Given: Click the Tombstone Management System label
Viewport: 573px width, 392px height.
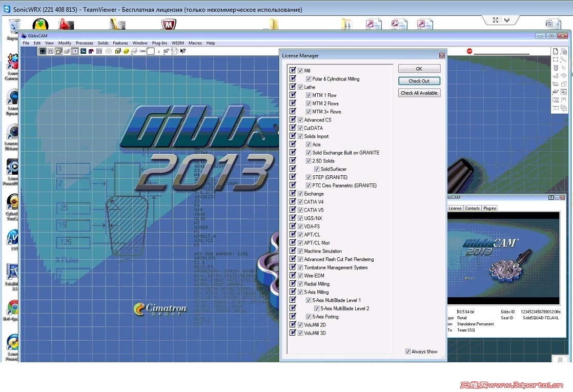Looking at the screenshot, I should click(336, 267).
